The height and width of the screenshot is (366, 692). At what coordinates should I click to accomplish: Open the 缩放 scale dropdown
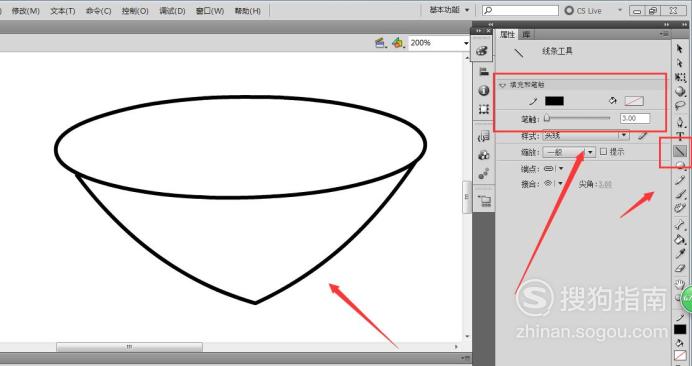click(x=569, y=152)
